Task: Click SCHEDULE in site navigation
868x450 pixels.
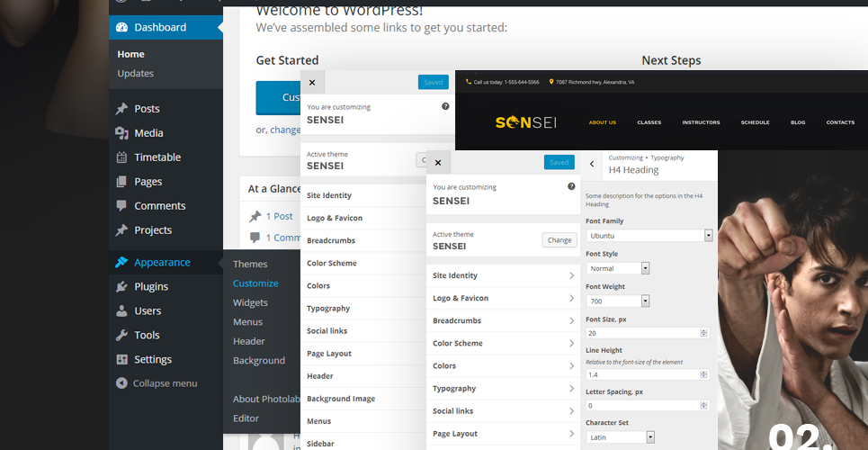Action: pyautogui.click(x=755, y=122)
